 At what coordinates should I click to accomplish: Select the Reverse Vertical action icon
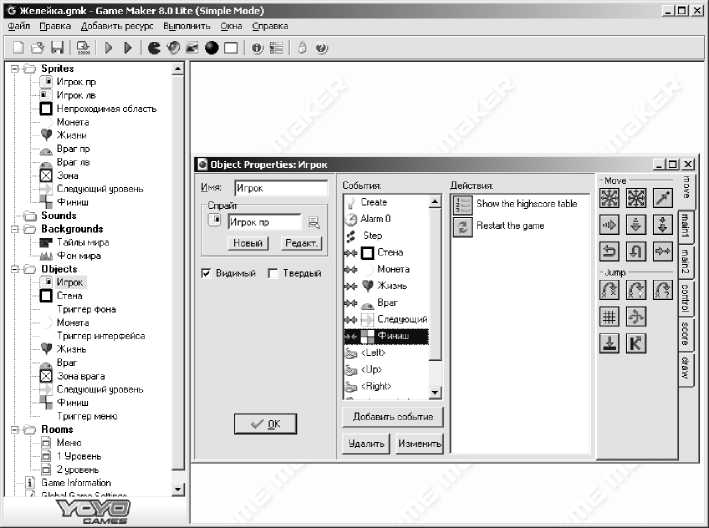point(636,251)
